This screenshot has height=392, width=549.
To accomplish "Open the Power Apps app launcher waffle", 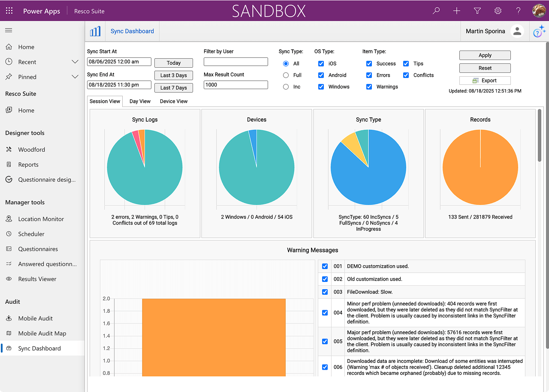I will click(9, 11).
